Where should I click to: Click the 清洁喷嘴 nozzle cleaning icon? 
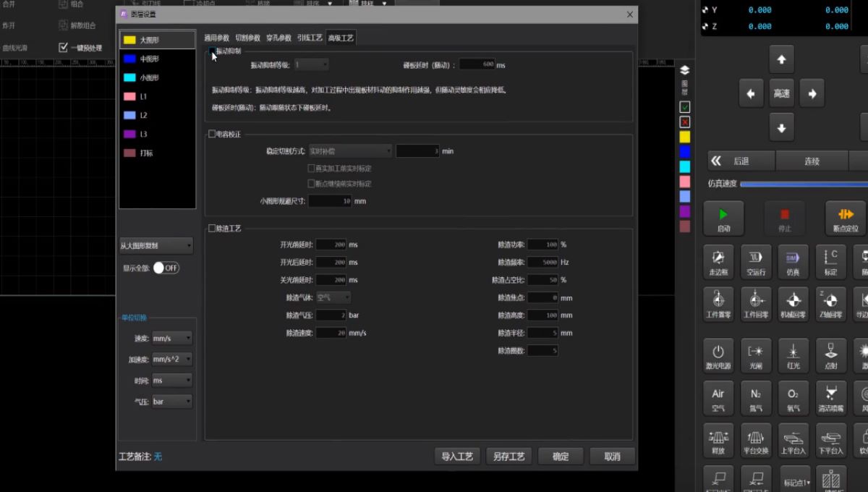click(x=829, y=397)
